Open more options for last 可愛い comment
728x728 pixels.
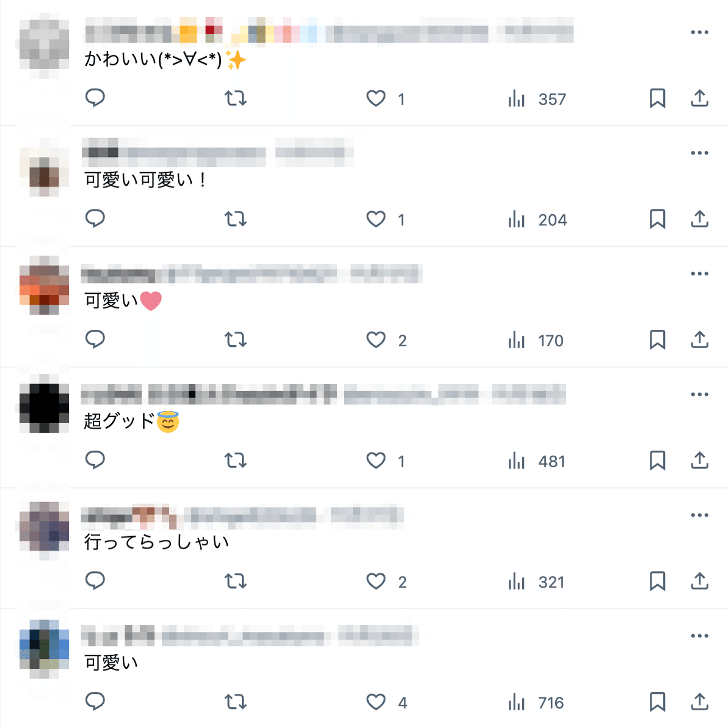(x=699, y=636)
